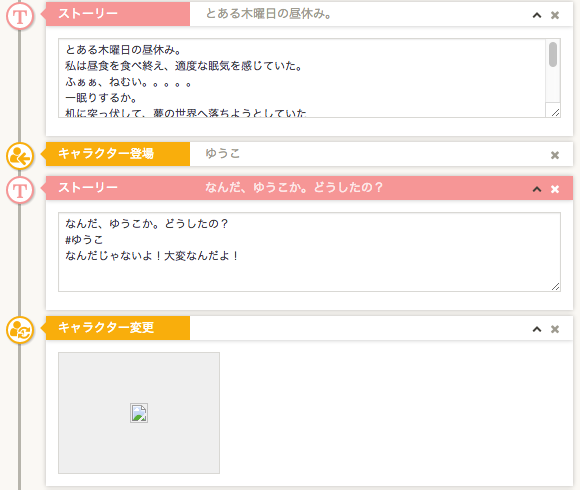The image size is (580, 490).
Task: Select the キャラクター変更 header label
Action: 106,328
